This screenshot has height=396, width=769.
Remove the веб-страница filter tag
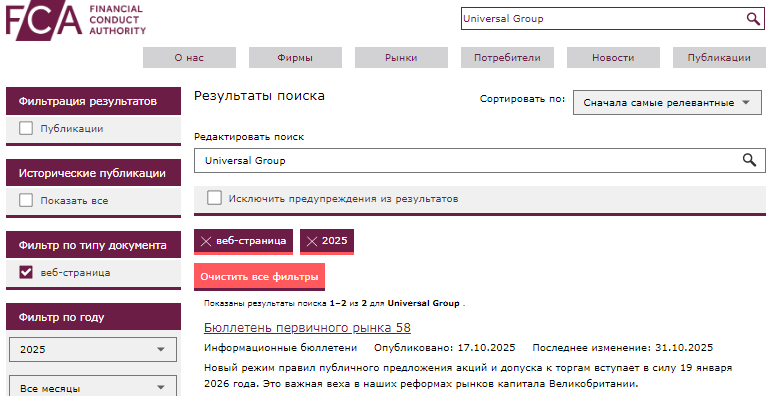(243, 241)
